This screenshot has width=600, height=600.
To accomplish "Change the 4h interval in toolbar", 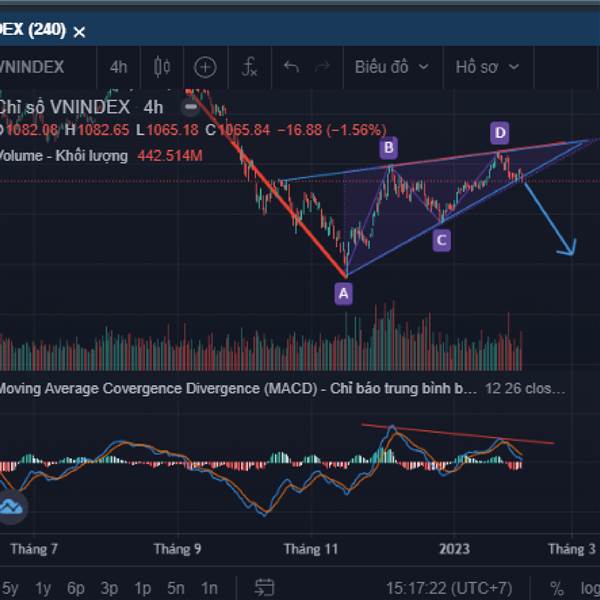I will pos(118,67).
